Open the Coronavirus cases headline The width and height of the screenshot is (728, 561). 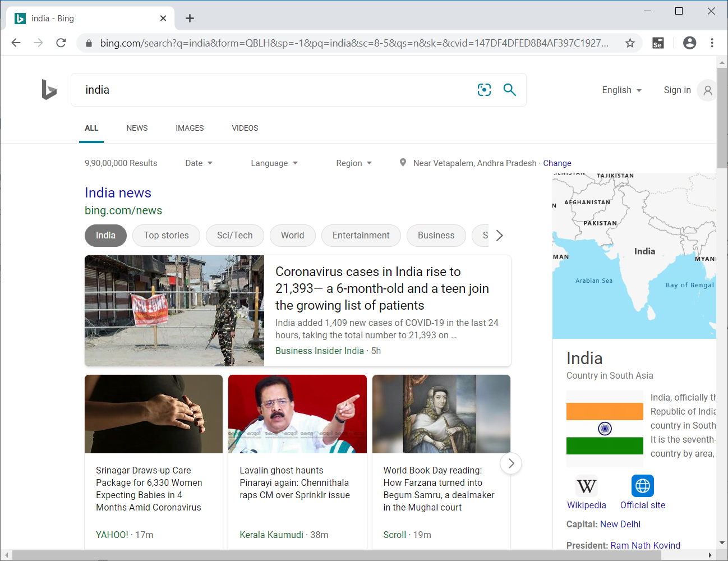click(382, 288)
